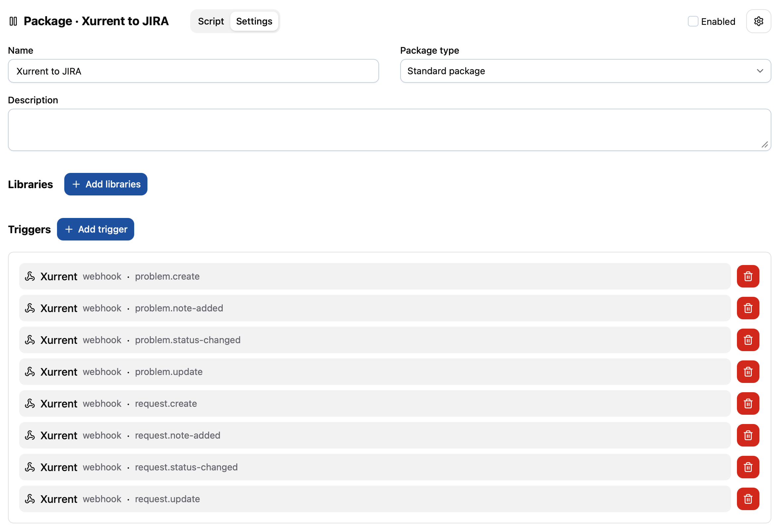Delete the problem.create trigger

(748, 276)
